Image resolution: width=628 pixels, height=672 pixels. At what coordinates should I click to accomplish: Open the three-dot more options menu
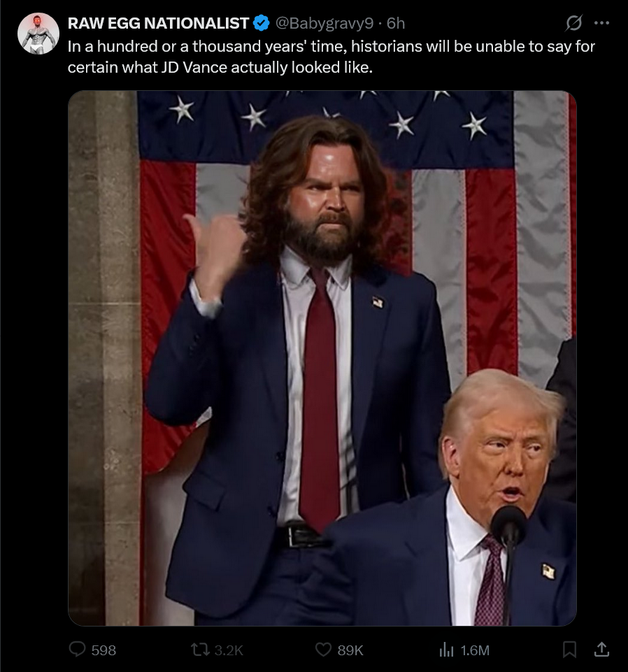pos(602,23)
